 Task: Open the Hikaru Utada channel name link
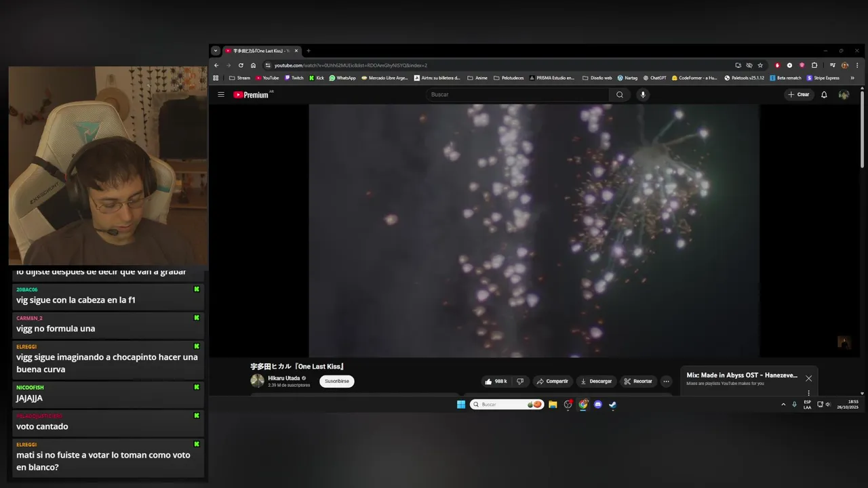pos(284,378)
